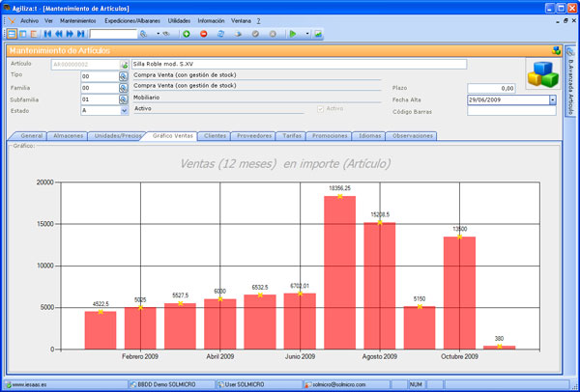The image size is (580, 392).
Task: Click the search icon atop B.Avanzada sidebar
Action: pyautogui.click(x=570, y=53)
